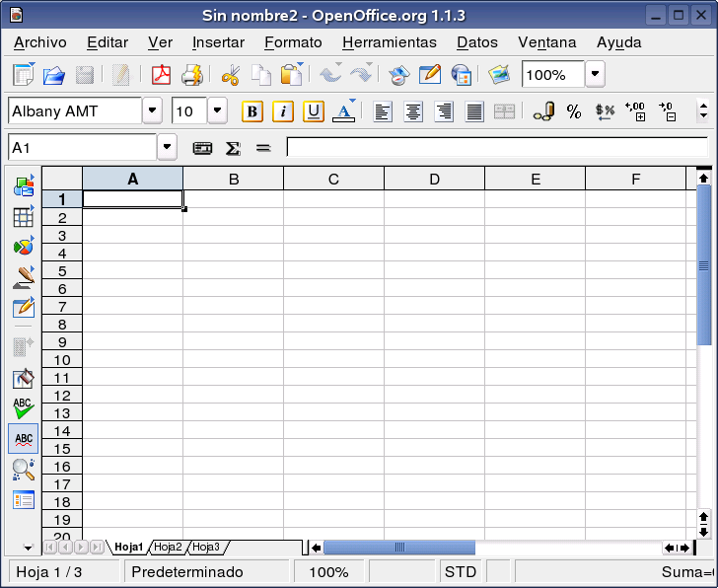Open the Formato menu
Viewport: 718px width, 588px height.
point(293,42)
